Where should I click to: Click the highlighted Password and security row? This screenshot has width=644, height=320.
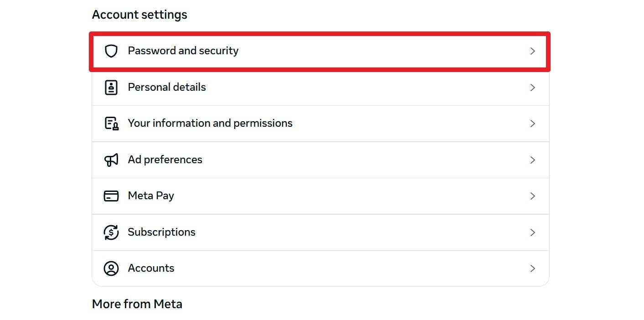tap(319, 51)
